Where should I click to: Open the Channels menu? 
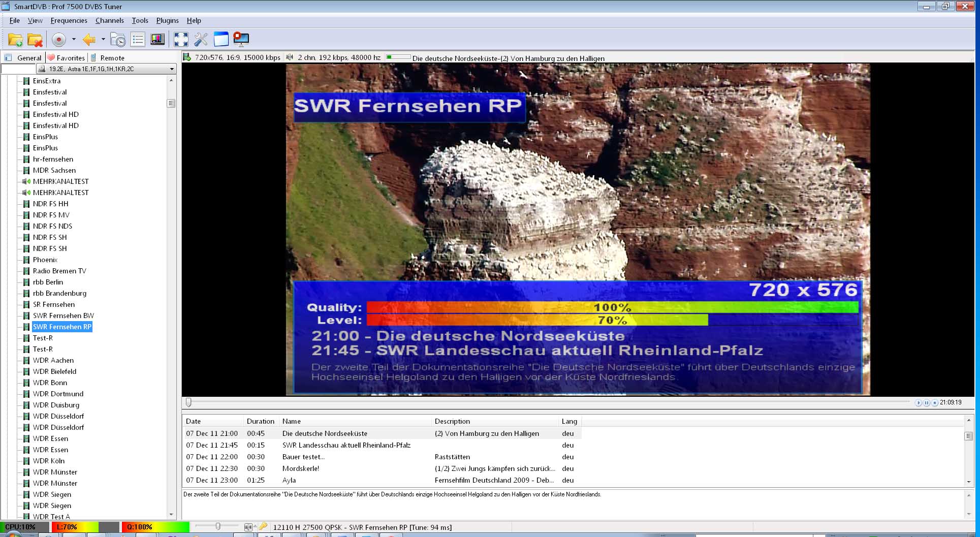[x=109, y=20]
